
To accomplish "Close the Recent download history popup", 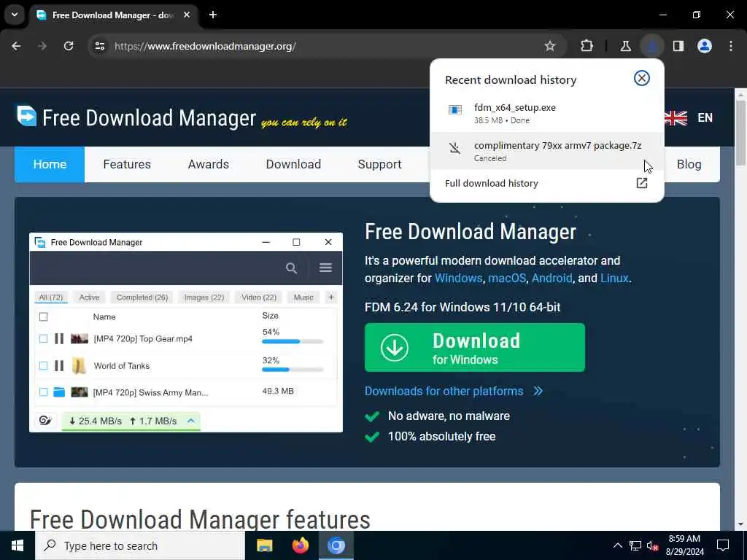I will [642, 78].
